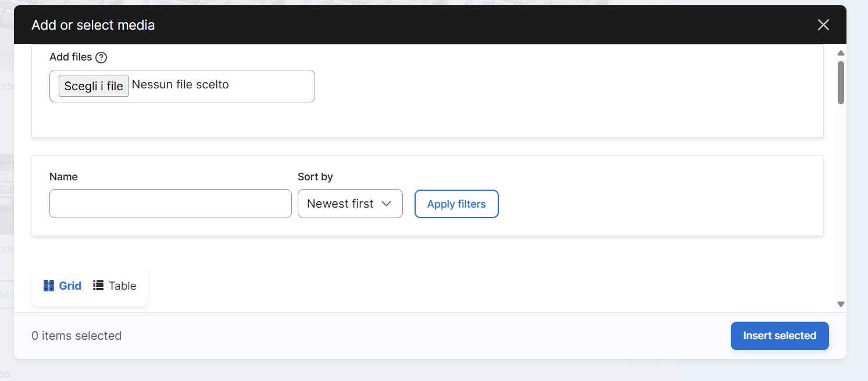Click the chevron arrow in Sort by
Viewport: 868px width, 381px height.
(386, 204)
